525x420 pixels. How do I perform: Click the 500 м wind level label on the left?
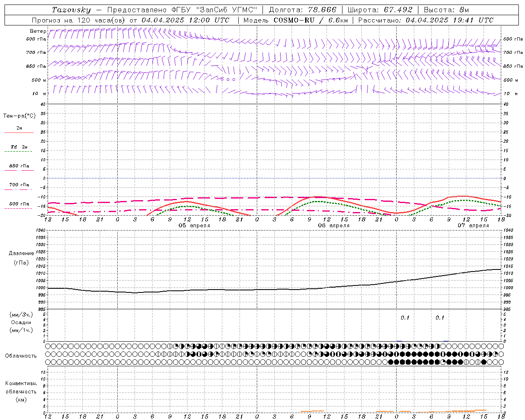tap(39, 80)
